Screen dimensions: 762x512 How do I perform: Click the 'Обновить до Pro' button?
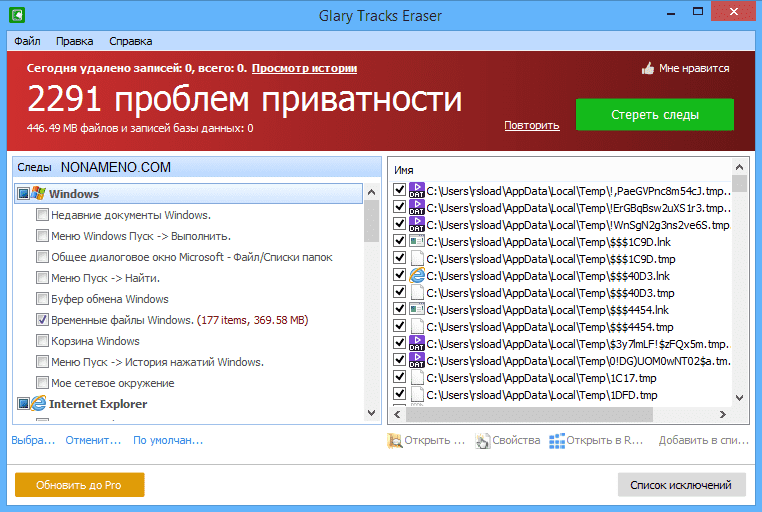[x=79, y=485]
